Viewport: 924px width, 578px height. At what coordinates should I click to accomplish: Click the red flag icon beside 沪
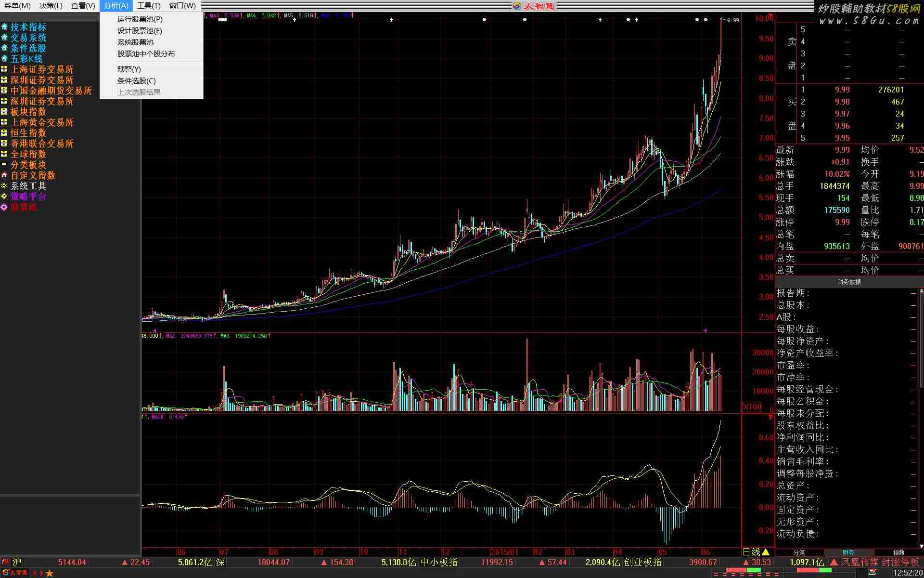pos(5,562)
